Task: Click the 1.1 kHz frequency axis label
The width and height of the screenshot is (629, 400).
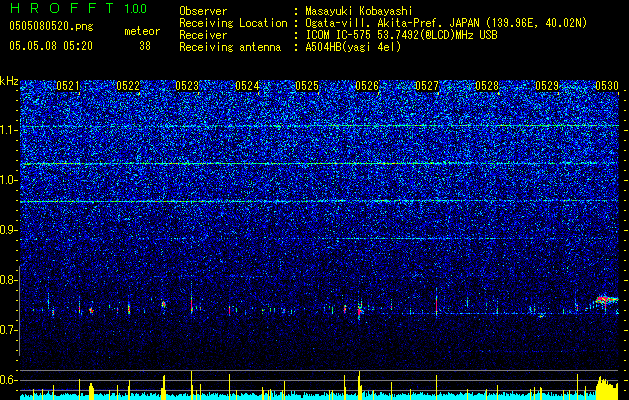Action: point(9,130)
